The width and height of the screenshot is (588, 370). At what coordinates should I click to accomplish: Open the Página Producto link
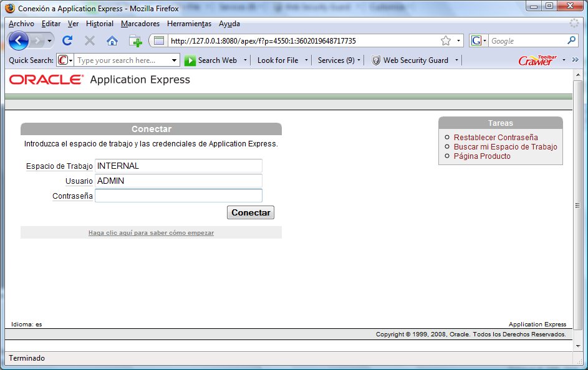pyautogui.click(x=482, y=156)
